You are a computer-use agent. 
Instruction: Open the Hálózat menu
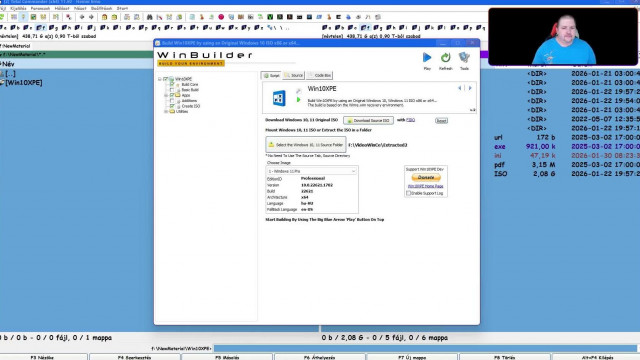click(x=62, y=8)
